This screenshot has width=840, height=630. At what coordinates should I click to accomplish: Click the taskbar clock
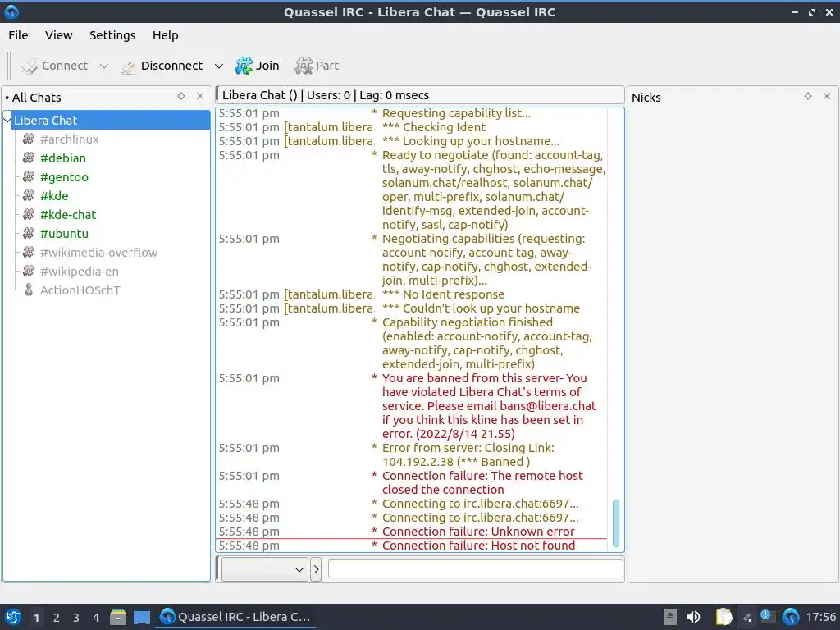tap(820, 617)
